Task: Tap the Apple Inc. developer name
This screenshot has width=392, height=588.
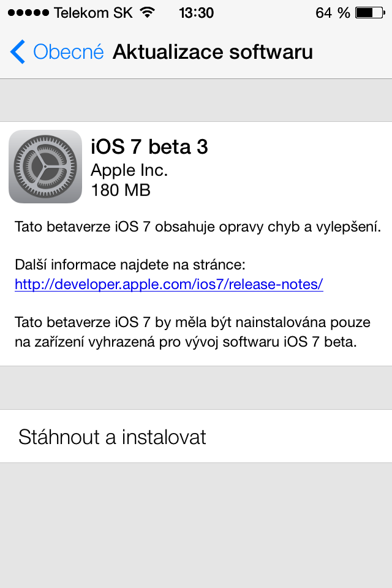Action: pyautogui.click(x=129, y=170)
